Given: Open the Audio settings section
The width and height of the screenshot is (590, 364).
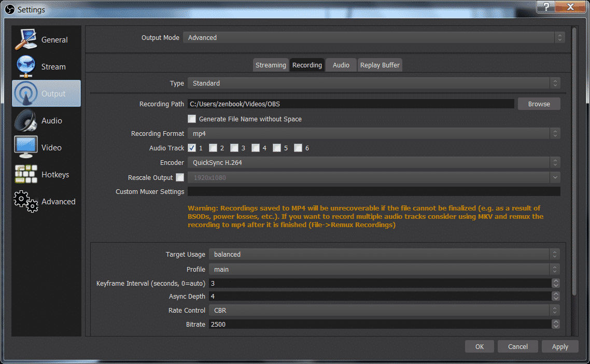Looking at the screenshot, I should 46,120.
